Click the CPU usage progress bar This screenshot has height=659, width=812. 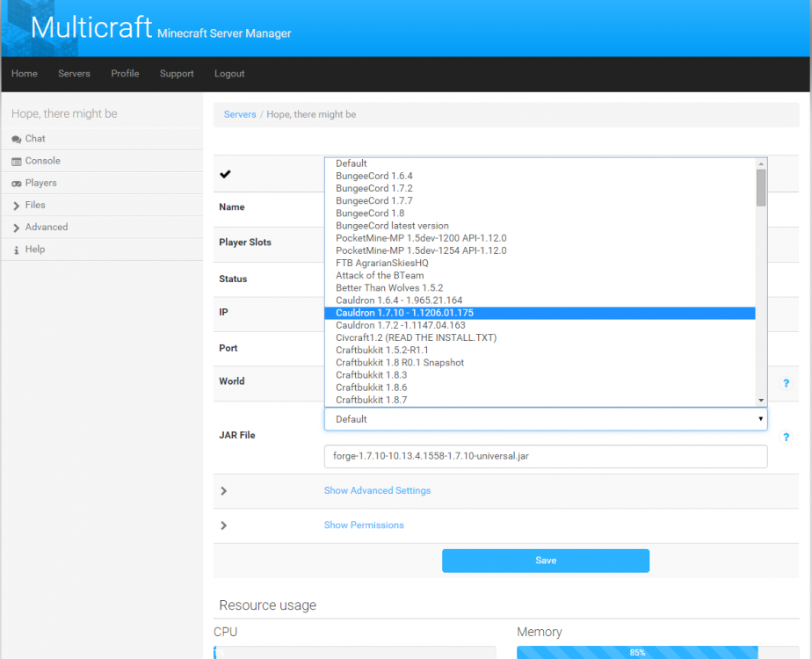click(355, 652)
